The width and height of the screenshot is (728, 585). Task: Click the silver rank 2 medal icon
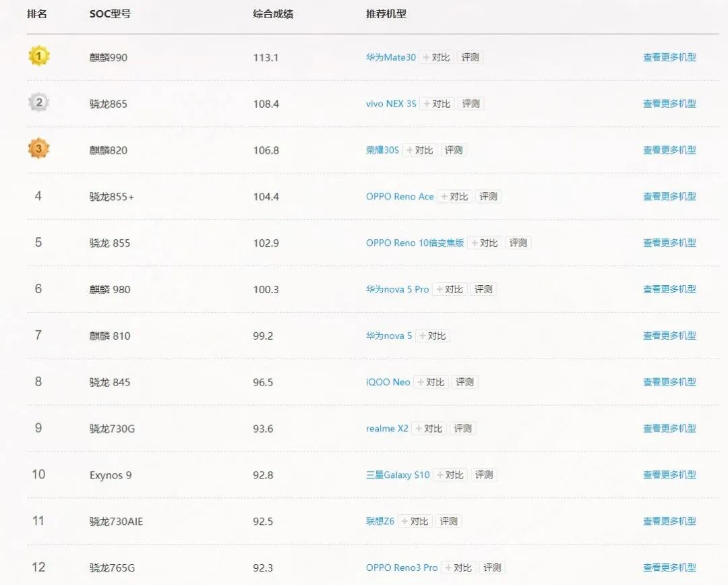click(x=38, y=102)
